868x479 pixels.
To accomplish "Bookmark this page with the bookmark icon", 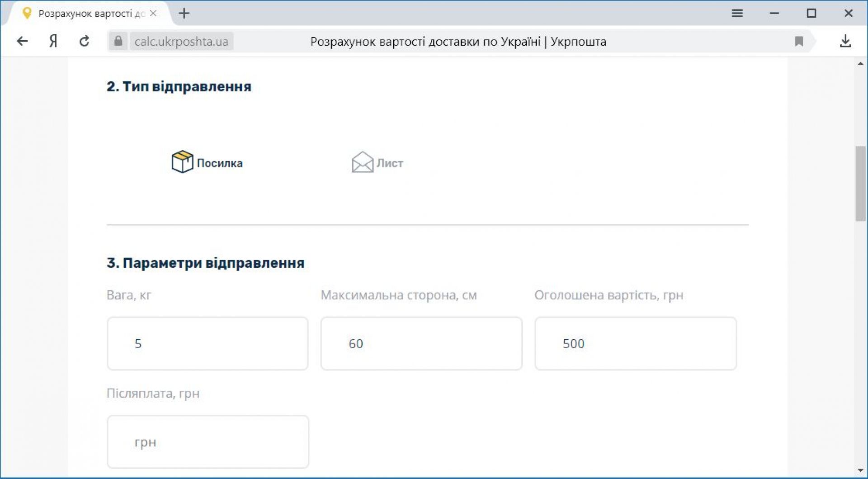I will [x=799, y=41].
